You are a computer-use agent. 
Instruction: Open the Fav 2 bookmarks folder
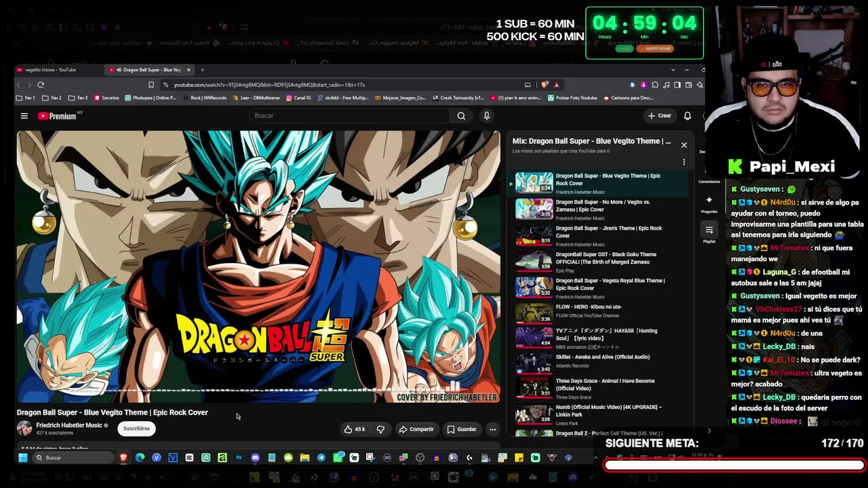pyautogui.click(x=52, y=98)
